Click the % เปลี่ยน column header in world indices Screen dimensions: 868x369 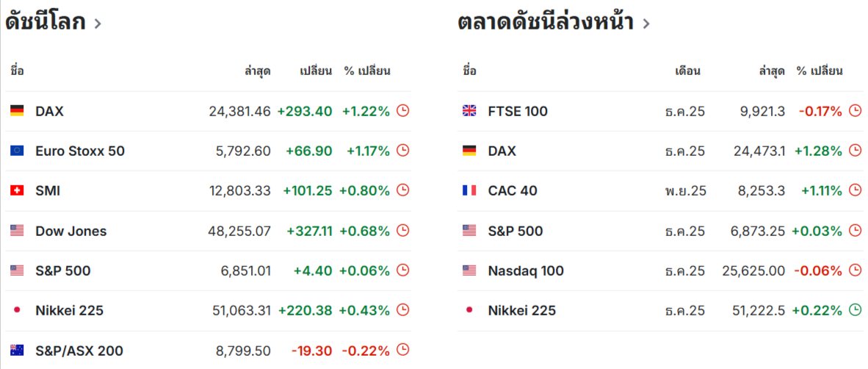click(x=366, y=71)
